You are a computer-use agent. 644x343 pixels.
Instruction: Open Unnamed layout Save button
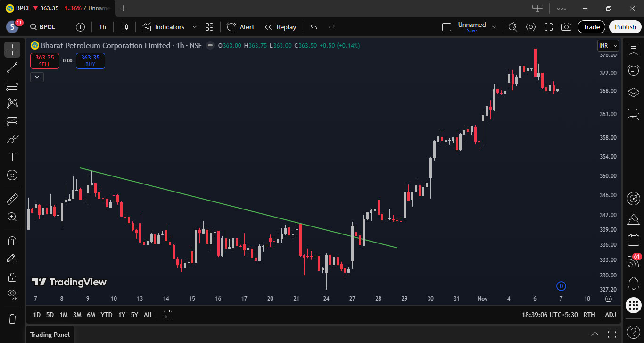pos(471,27)
